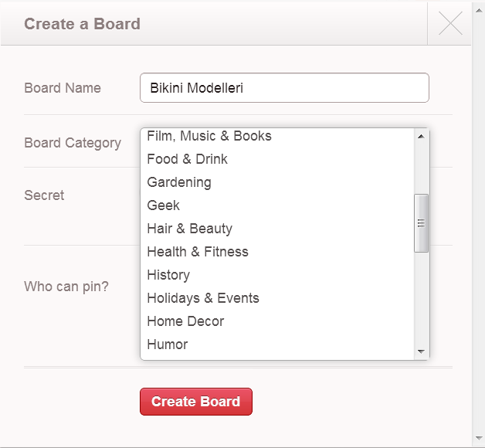This screenshot has width=485, height=448.
Task: Click the Board Category label
Action: pos(73,143)
